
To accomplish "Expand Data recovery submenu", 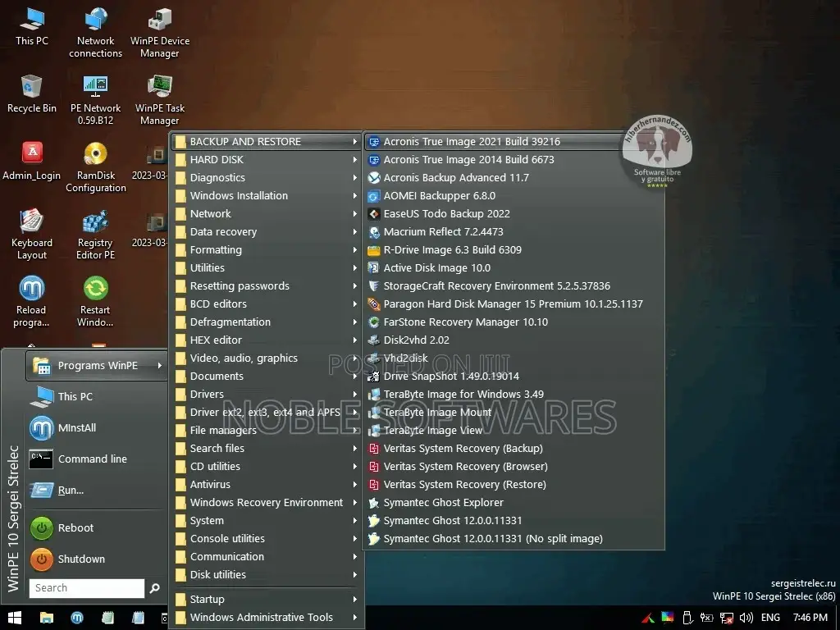I will 267,232.
